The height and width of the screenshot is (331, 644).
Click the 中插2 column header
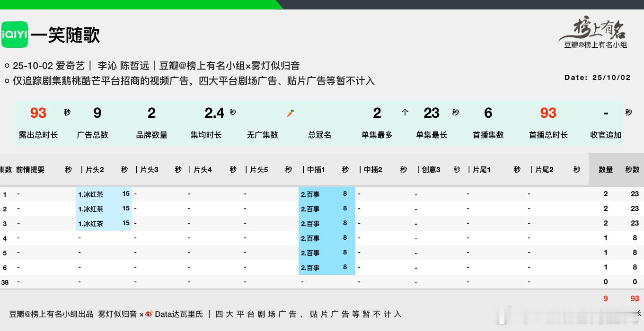pos(373,169)
